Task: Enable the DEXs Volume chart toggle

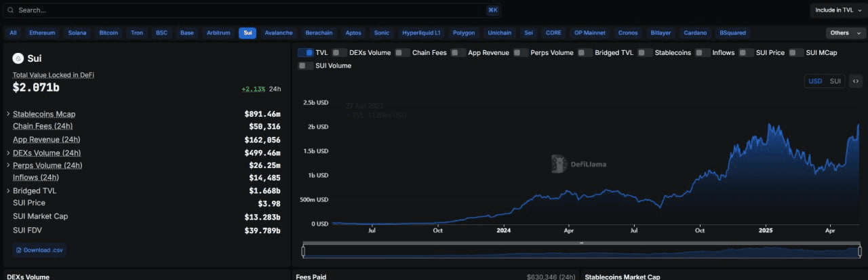Action: [x=339, y=52]
